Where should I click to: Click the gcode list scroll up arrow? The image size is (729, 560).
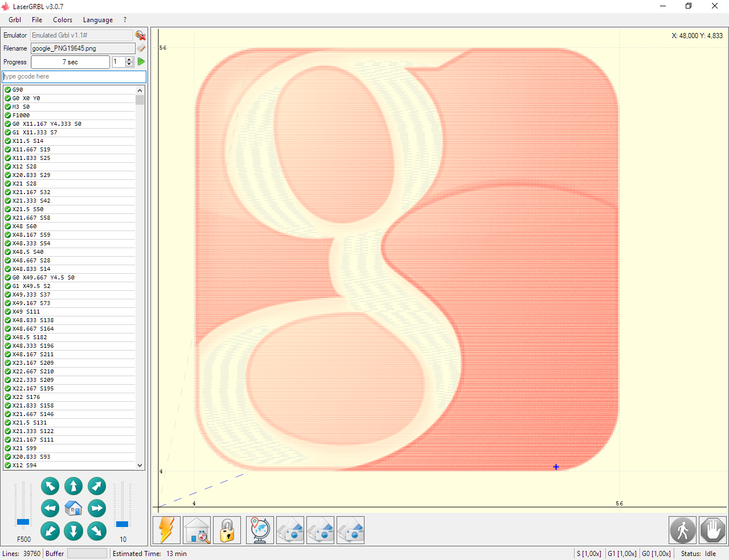(x=140, y=90)
